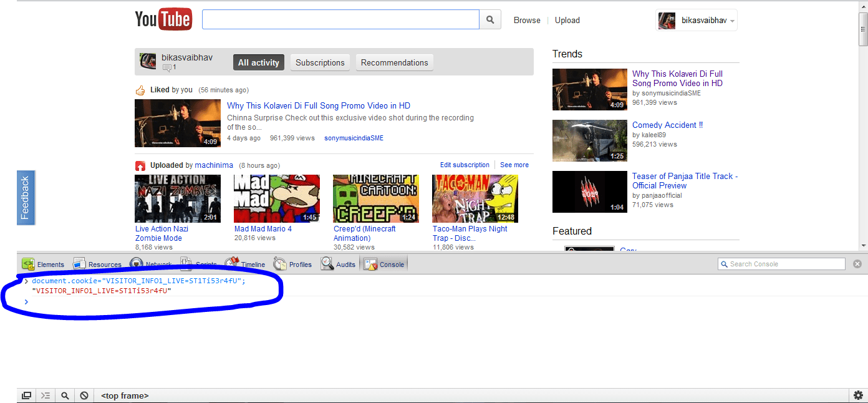Screen dimensions: 868x403
Task: Open Kolaveri Di thumbnail in Trends
Action: (x=590, y=89)
